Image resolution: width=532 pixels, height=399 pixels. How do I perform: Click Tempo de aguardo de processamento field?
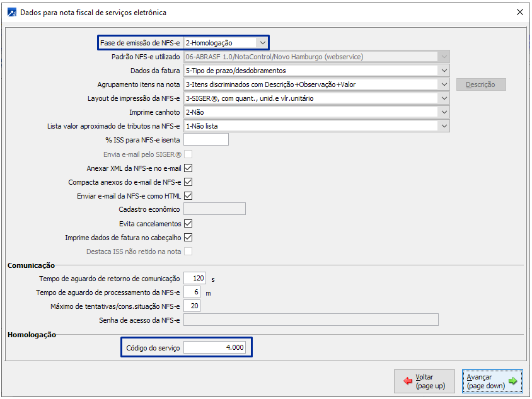192,292
